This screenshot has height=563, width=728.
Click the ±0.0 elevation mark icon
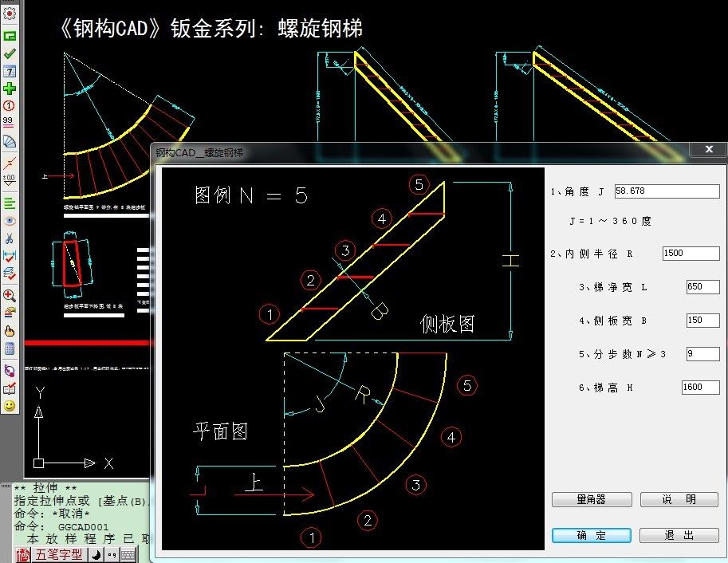pyautogui.click(x=9, y=180)
